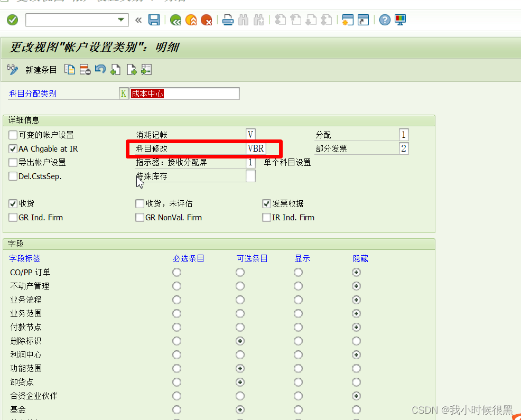This screenshot has width=521, height=420.
Task: Click the Save icon in the toolbar
Action: (153, 20)
